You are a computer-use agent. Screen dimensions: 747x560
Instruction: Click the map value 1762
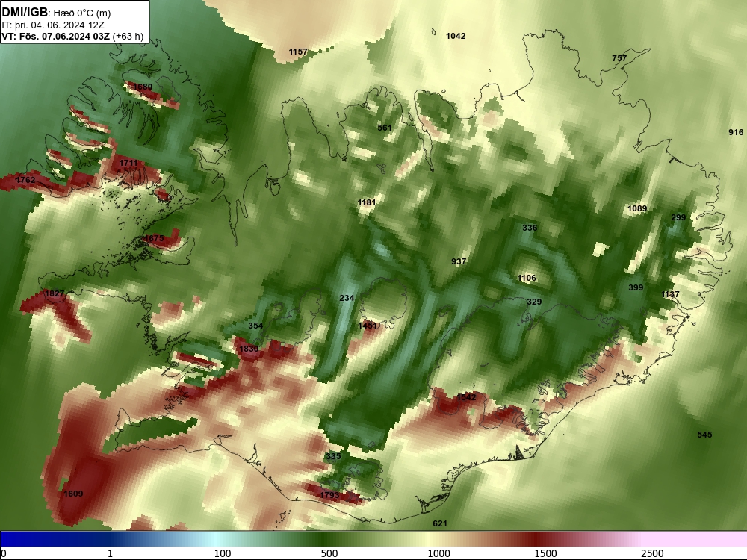tap(25, 179)
